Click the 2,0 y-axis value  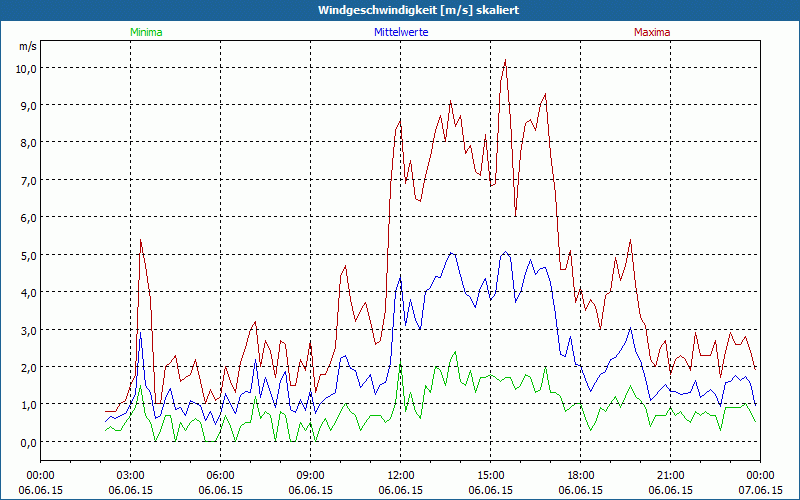[x=29, y=368]
